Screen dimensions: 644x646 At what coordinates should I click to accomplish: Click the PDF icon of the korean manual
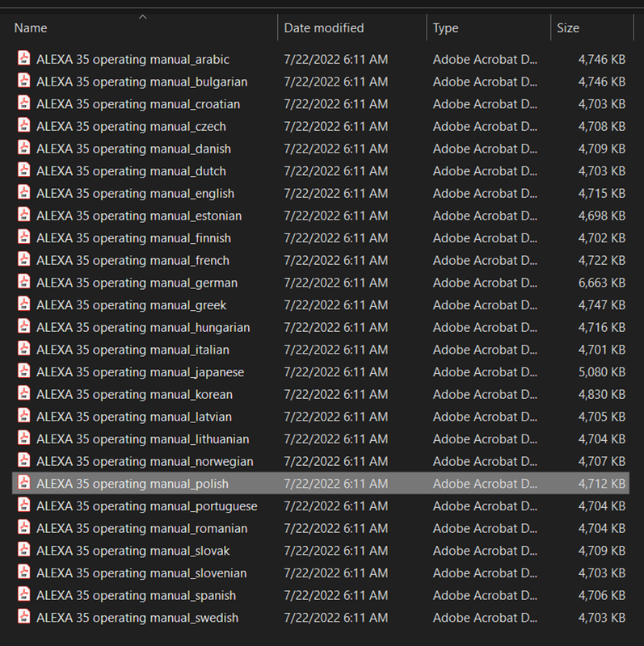click(x=24, y=393)
